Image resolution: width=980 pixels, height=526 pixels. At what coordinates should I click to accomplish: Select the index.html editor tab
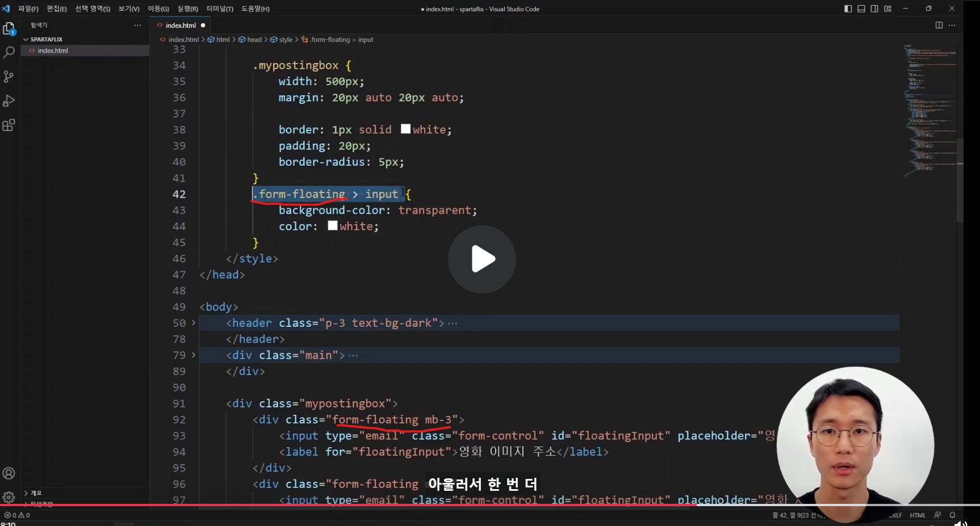click(181, 25)
